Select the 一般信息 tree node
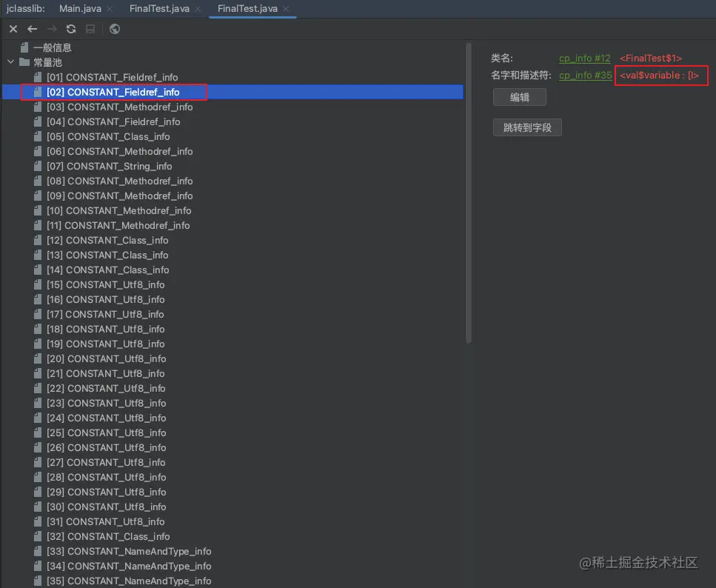 pos(53,47)
